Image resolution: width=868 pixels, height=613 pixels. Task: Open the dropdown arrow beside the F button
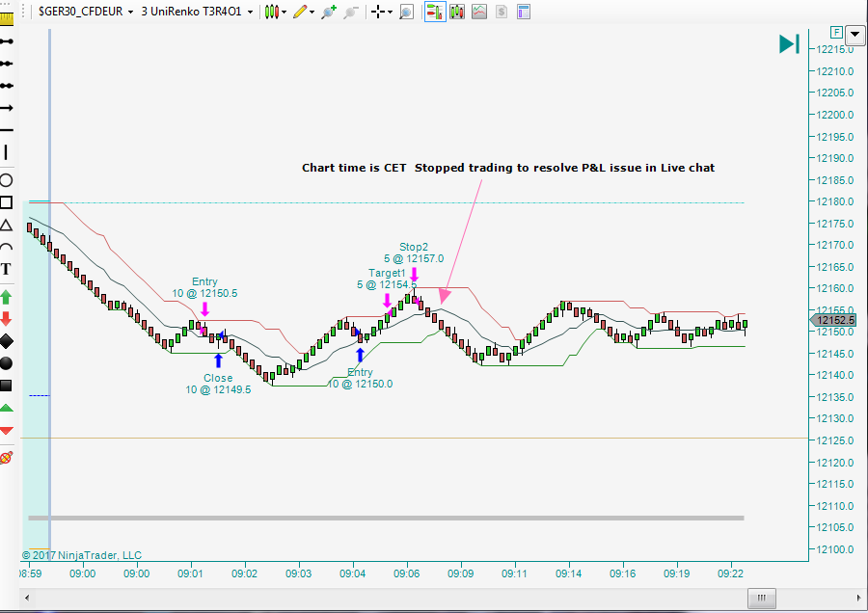point(854,35)
